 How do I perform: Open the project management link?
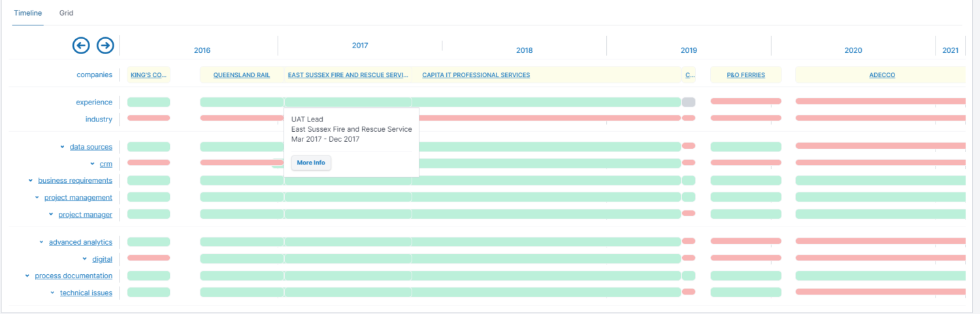(78, 197)
